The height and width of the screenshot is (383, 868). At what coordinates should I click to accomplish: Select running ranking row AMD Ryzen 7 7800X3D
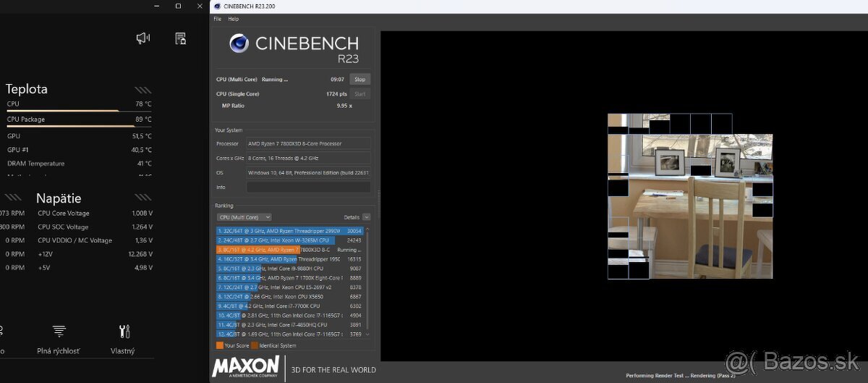[x=289, y=249]
